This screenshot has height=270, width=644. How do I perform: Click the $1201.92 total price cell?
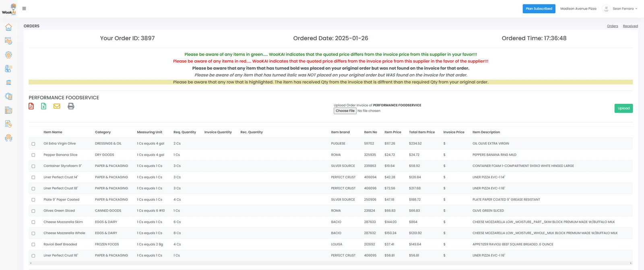coord(415,233)
